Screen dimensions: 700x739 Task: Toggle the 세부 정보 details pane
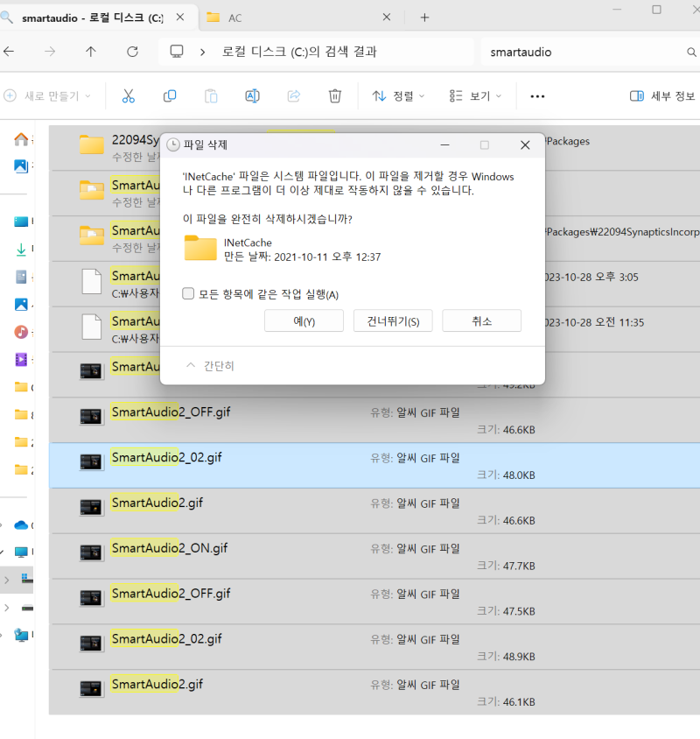coord(662,96)
